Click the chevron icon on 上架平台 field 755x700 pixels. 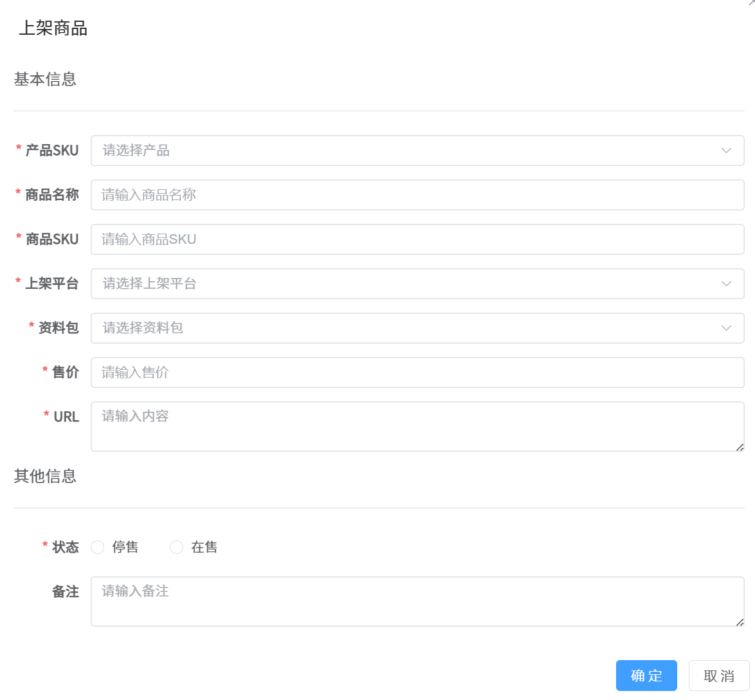726,284
